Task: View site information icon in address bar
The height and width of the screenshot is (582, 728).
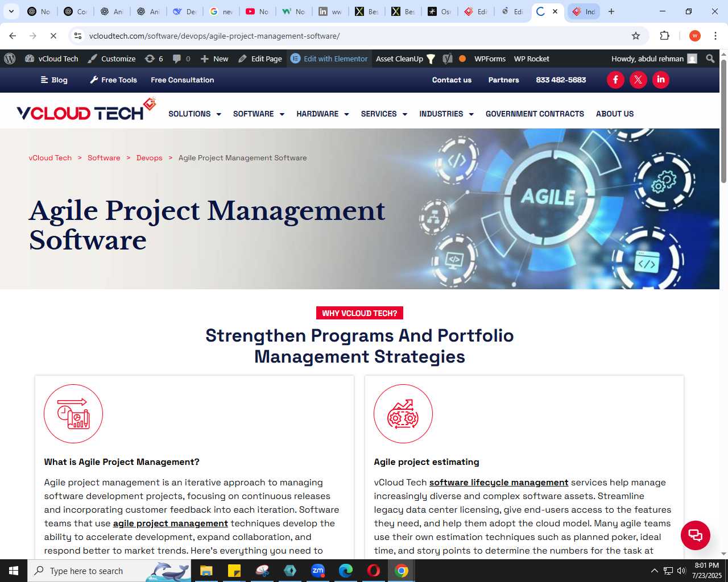Action: [78, 36]
